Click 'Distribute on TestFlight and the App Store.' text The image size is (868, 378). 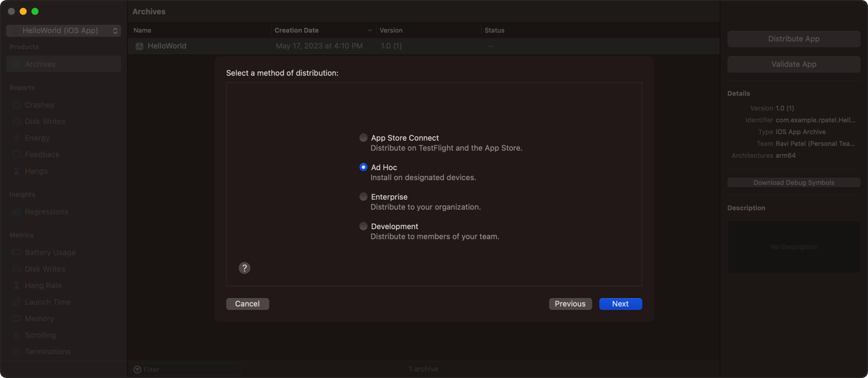coord(446,148)
